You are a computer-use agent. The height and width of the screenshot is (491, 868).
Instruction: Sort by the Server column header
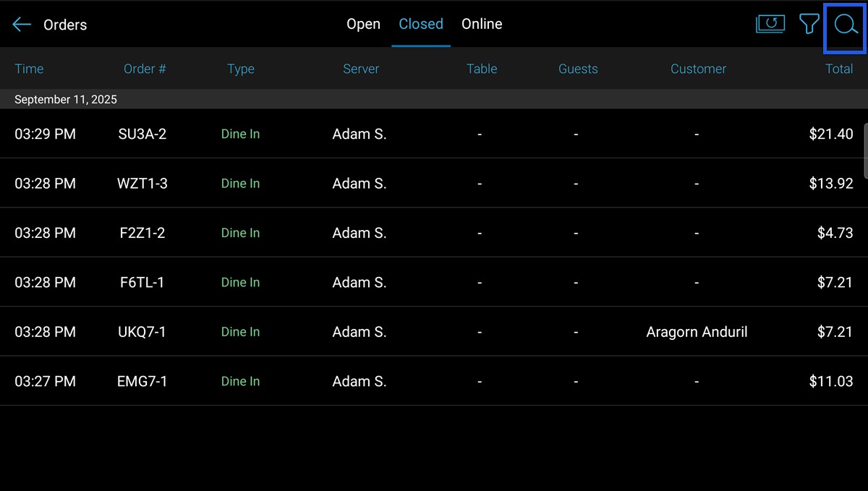click(361, 69)
